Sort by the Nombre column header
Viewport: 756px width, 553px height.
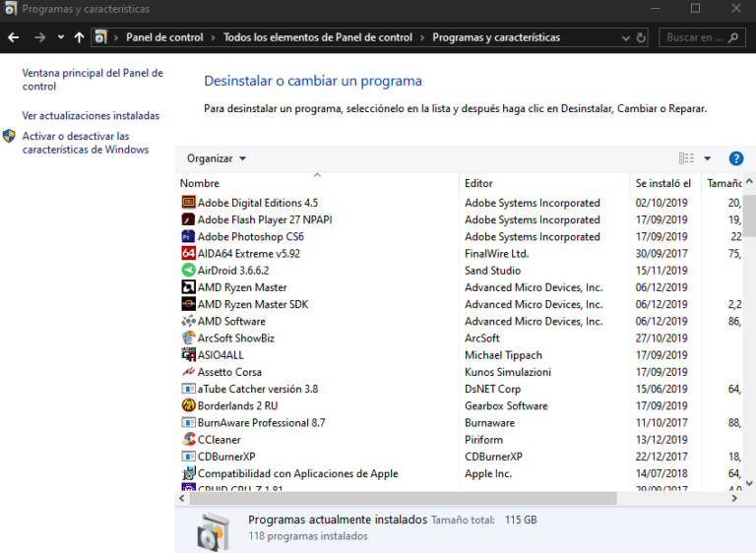click(x=317, y=183)
